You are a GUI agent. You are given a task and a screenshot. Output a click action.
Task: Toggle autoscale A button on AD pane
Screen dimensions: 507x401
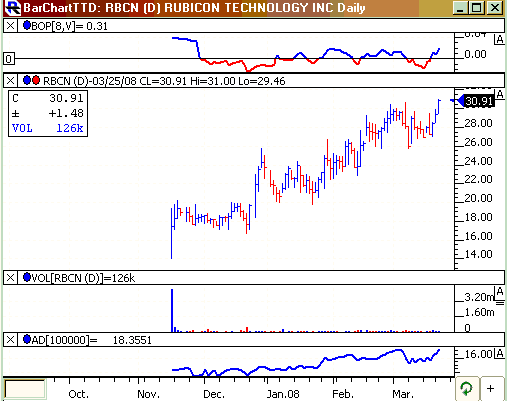pyautogui.click(x=499, y=354)
